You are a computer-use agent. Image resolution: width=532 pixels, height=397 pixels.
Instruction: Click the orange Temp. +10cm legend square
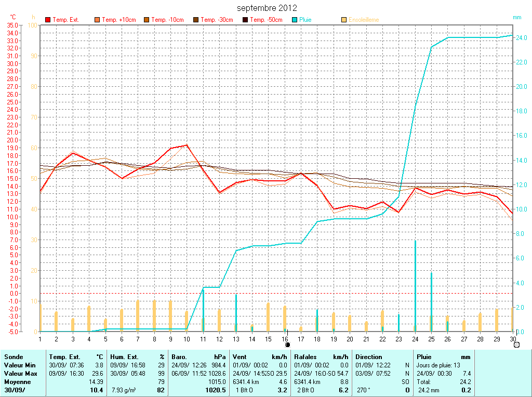(x=97, y=20)
